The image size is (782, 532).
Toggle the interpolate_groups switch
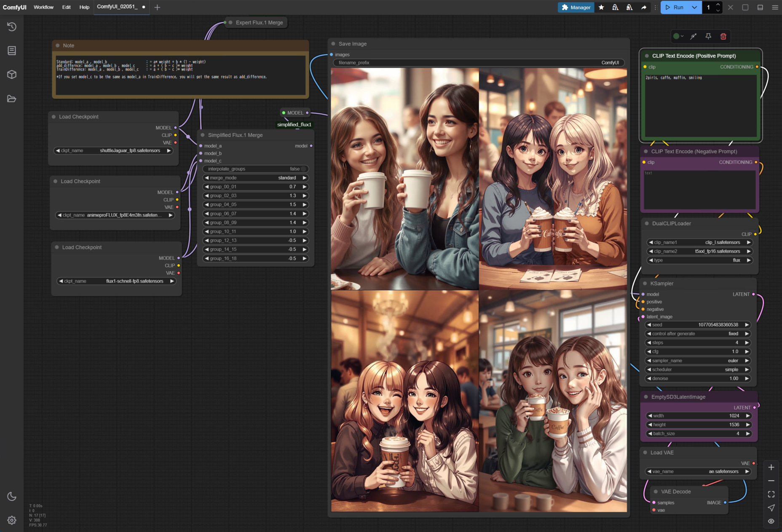303,169
